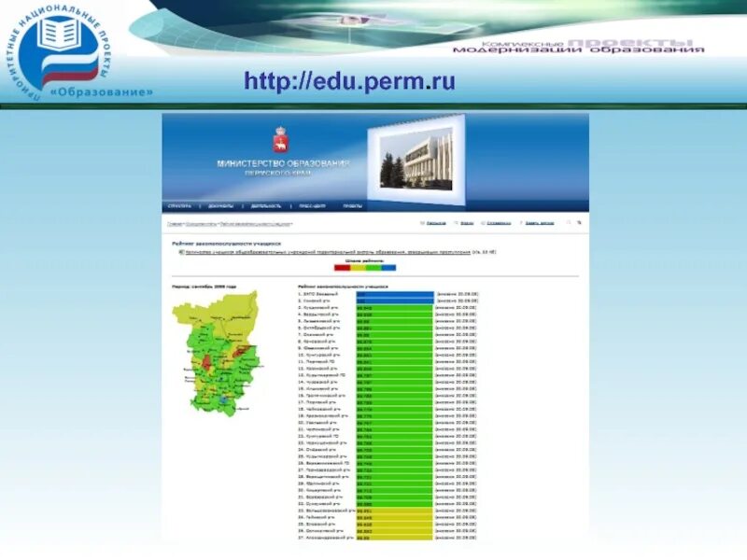
Task: Click the Perm Krai coat of arms emblem
Action: point(281,139)
